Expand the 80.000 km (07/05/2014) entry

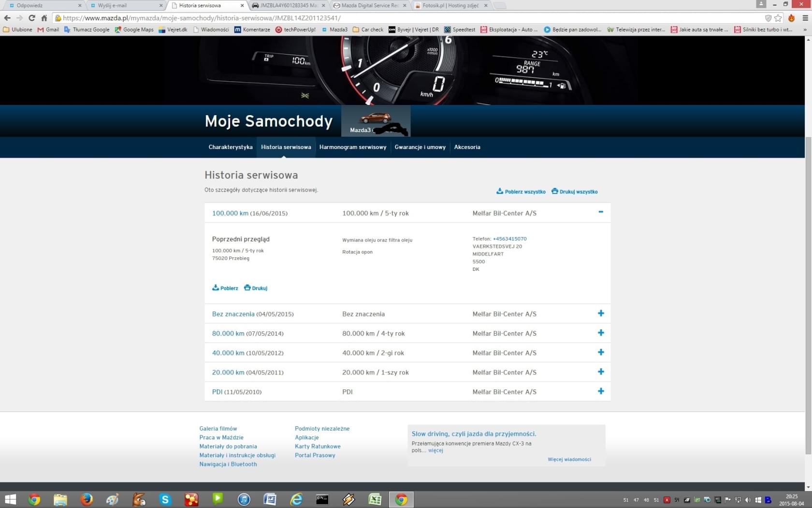(601, 333)
